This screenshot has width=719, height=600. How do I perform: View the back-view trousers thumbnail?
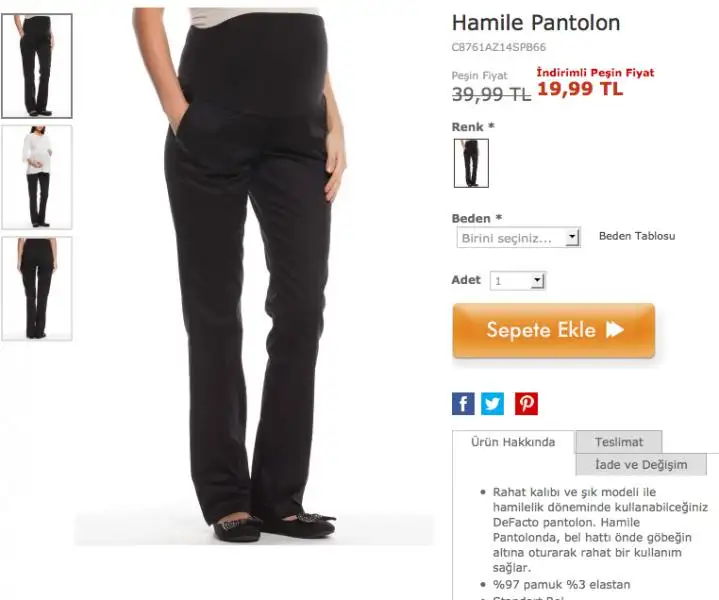pos(37,289)
